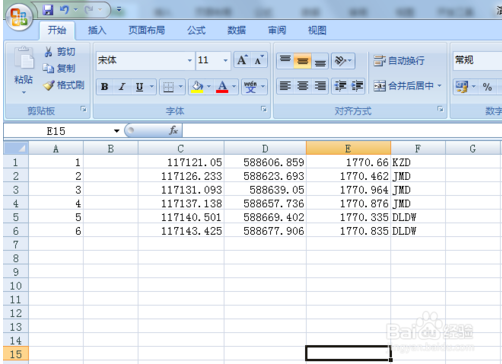
Task: Select cell F1 containing KZD
Action: 418,162
